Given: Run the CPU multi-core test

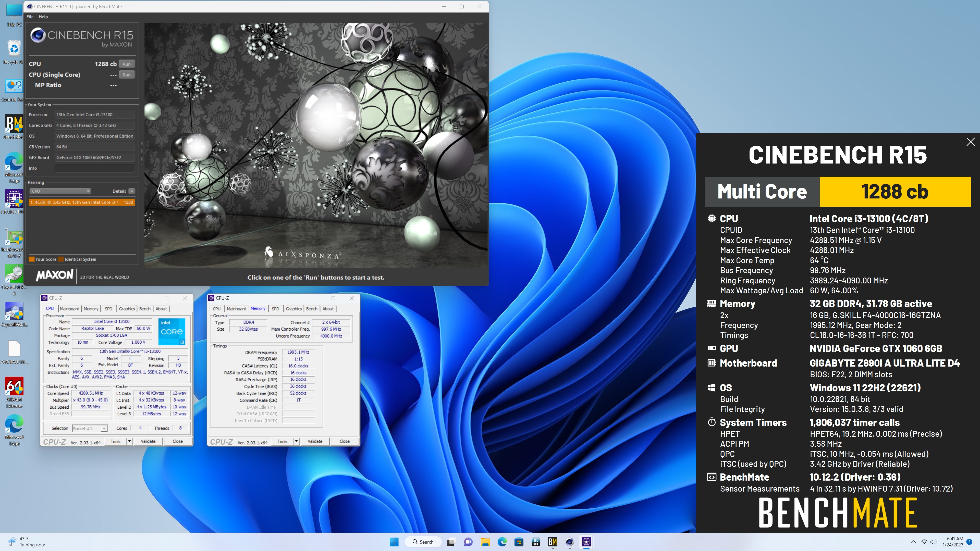Looking at the screenshot, I should 127,64.
